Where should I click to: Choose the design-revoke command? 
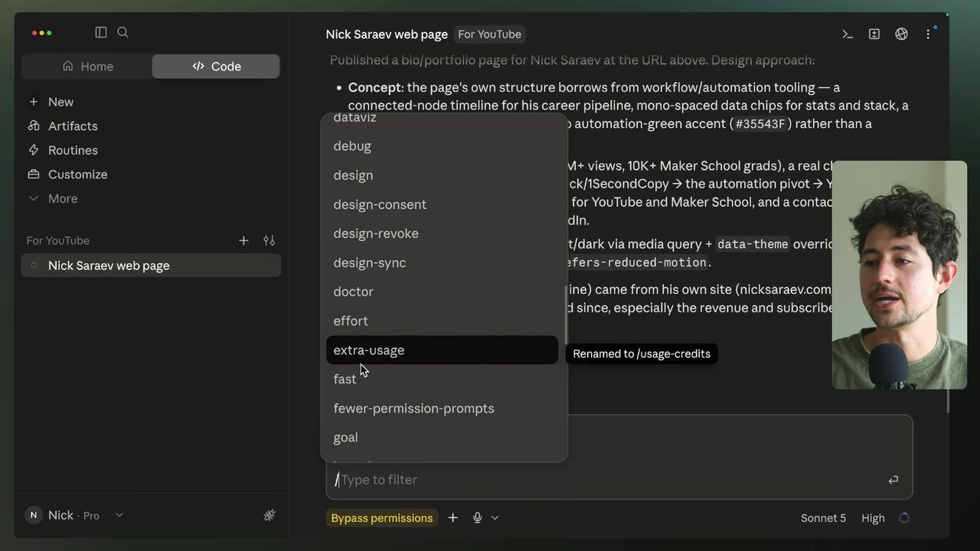(x=443, y=233)
